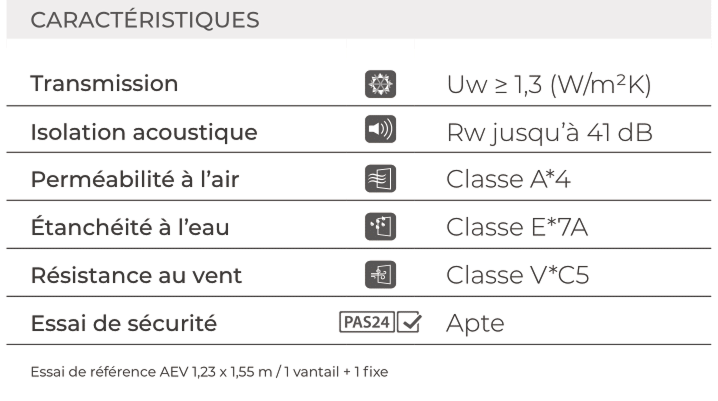Click the snowflake thermal transmission icon
Screen dimensions: 718x401
pyautogui.click(x=380, y=84)
